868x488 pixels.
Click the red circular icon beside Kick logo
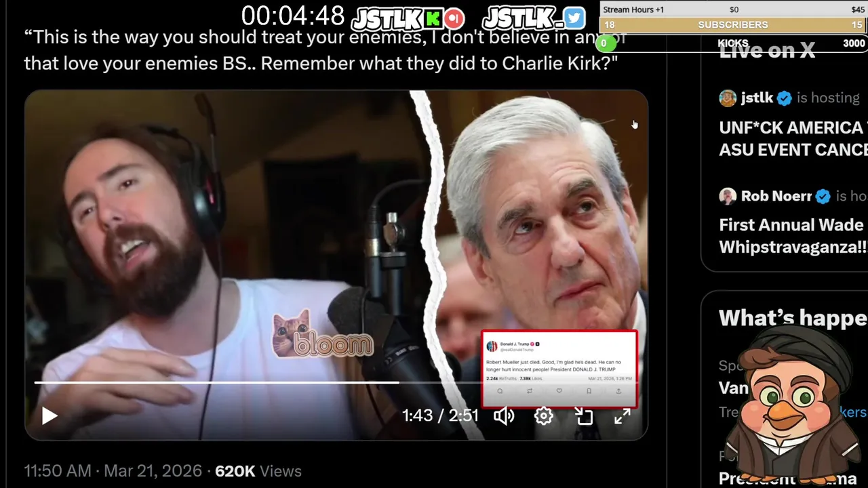coord(454,18)
